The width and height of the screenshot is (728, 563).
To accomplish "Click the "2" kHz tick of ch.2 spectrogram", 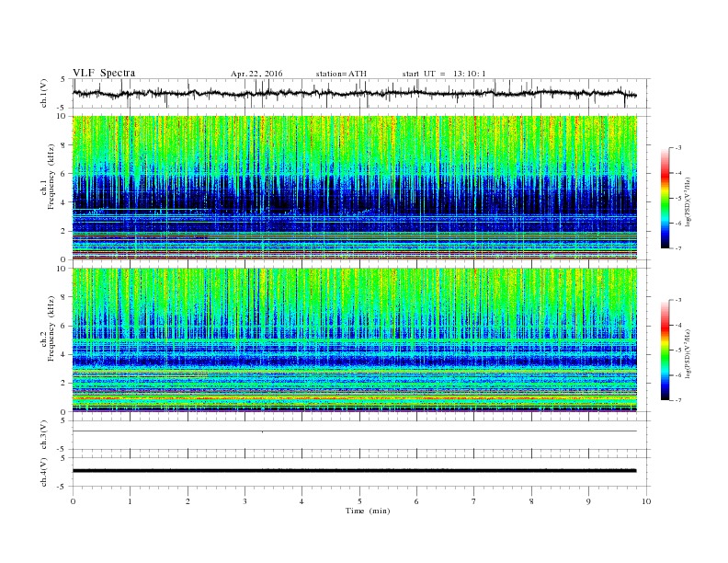I will (x=64, y=384).
